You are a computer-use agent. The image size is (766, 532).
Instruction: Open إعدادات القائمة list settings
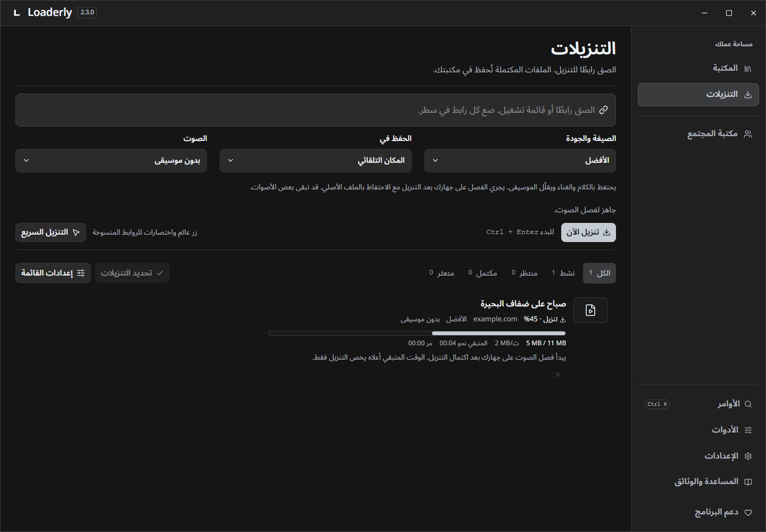(53, 273)
